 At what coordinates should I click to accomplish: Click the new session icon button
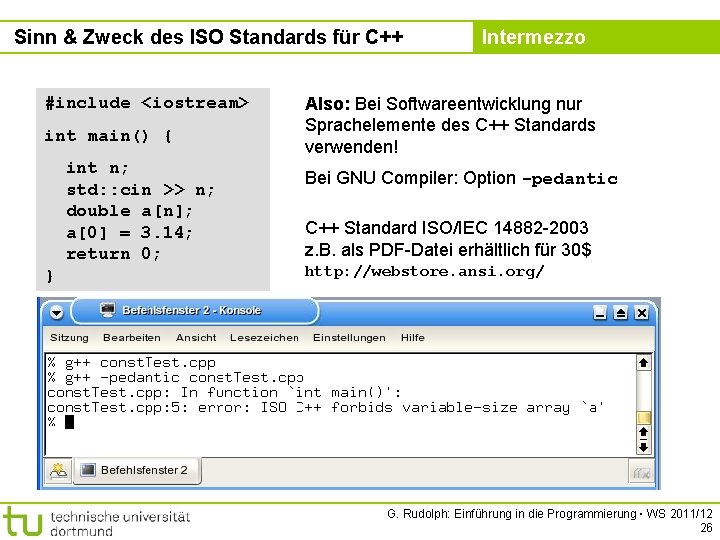[58, 471]
